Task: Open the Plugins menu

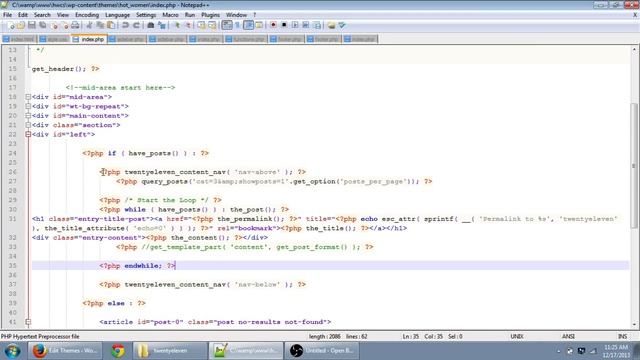Action: click(211, 15)
